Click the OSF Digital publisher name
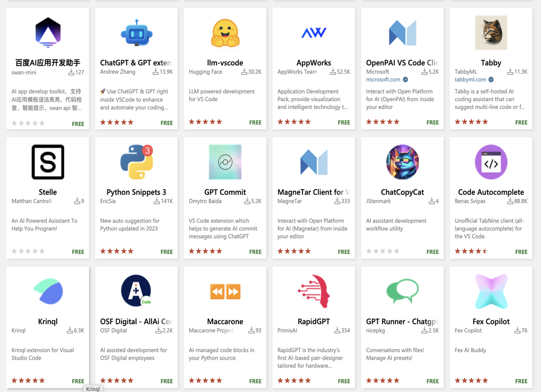This screenshot has height=392, width=541. [x=113, y=331]
